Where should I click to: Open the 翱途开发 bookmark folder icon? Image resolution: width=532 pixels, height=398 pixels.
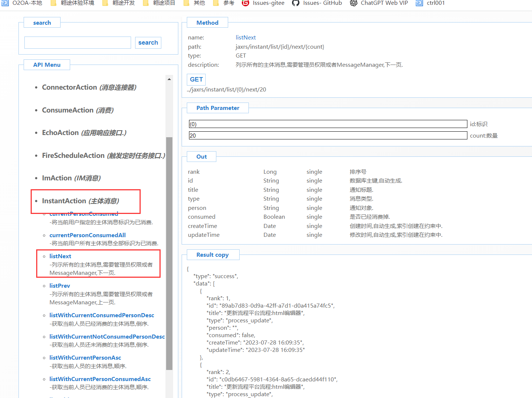(105, 3)
